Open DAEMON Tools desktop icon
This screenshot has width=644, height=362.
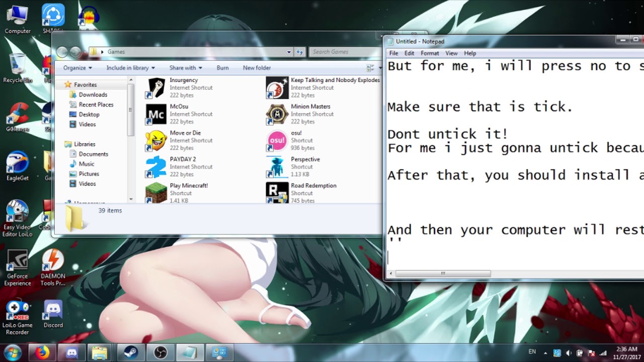53,268
